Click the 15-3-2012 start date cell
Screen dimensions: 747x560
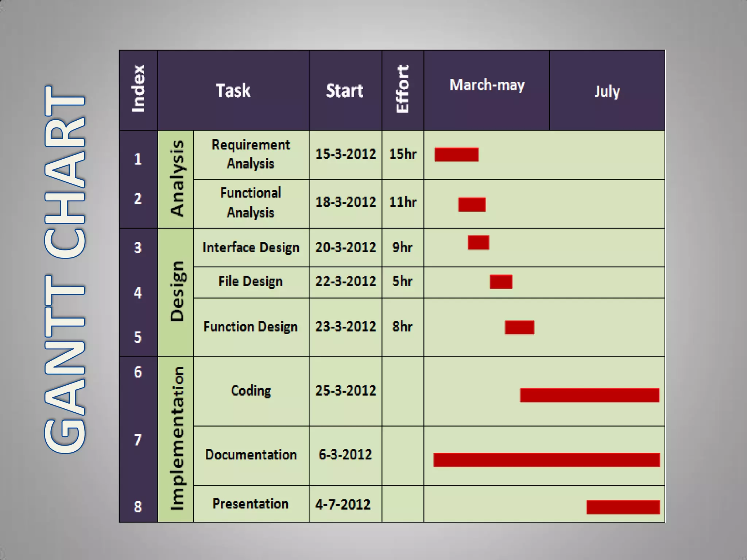pos(345,154)
